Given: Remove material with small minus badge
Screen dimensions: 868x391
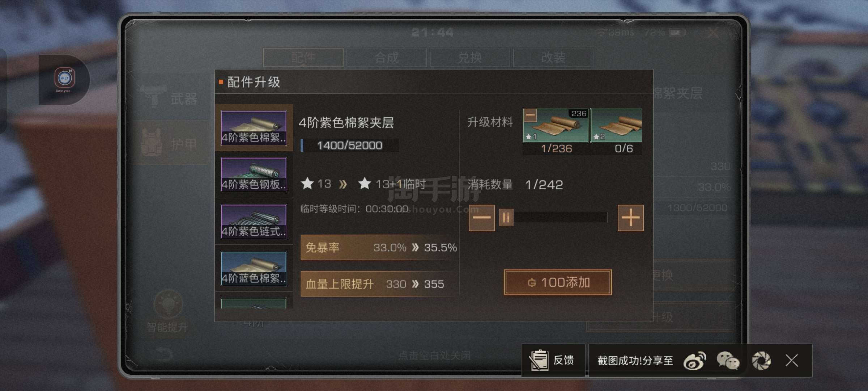Looking at the screenshot, I should 530,115.
